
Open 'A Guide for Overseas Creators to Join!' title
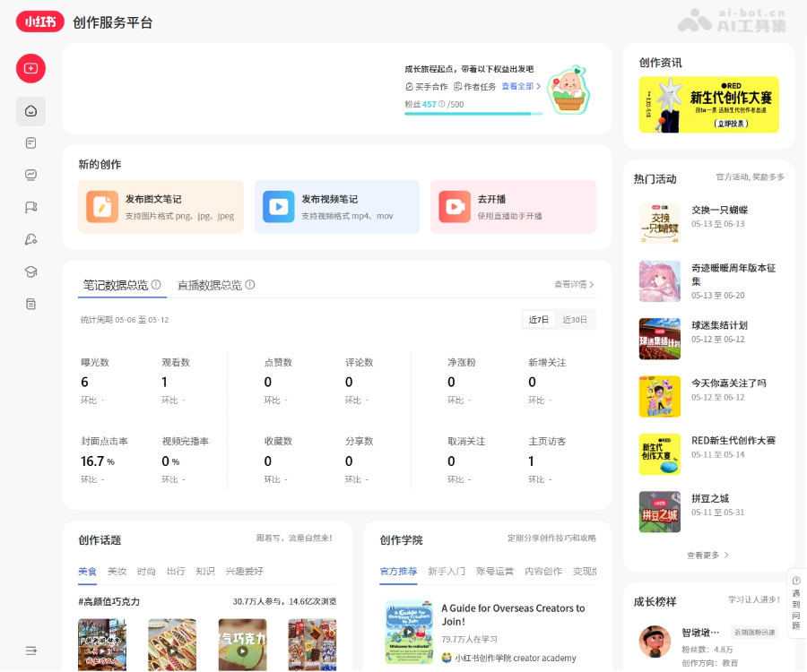coord(513,615)
